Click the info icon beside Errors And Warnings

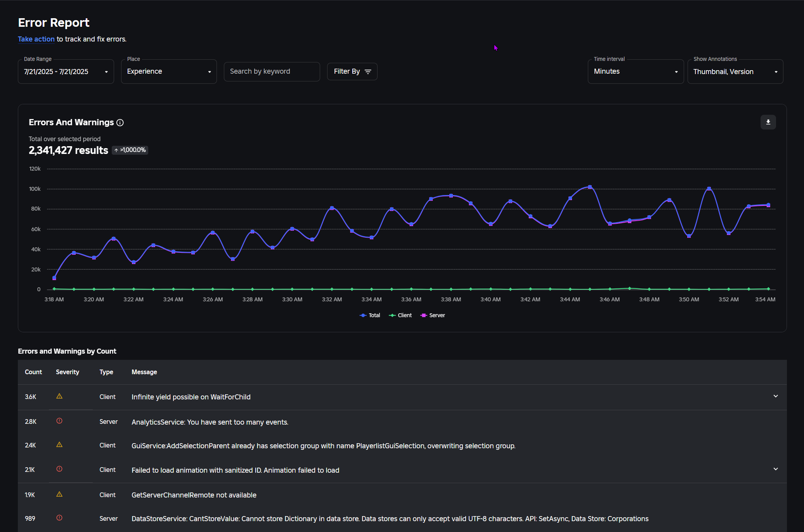click(120, 123)
